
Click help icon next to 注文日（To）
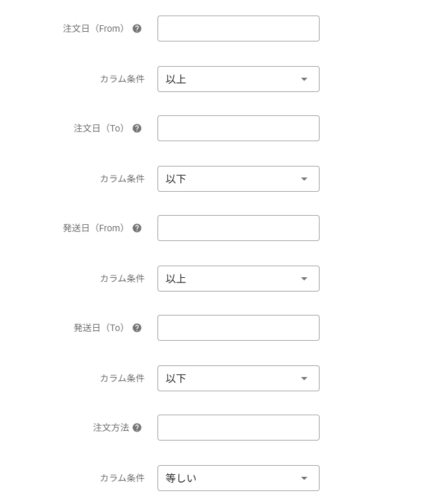click(137, 128)
